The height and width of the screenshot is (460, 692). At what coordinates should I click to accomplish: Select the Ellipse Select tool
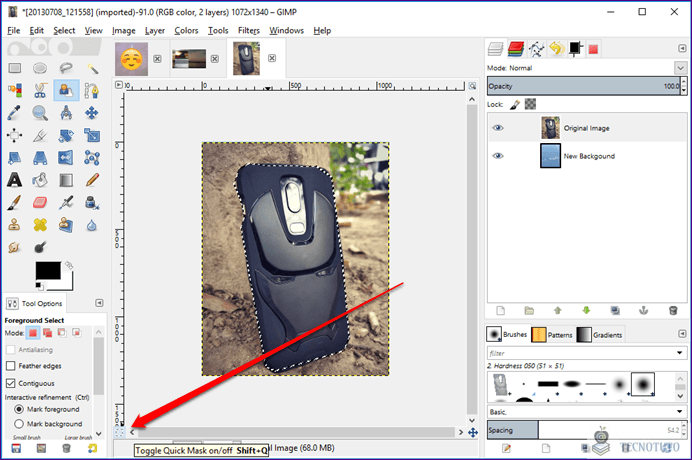click(x=40, y=68)
